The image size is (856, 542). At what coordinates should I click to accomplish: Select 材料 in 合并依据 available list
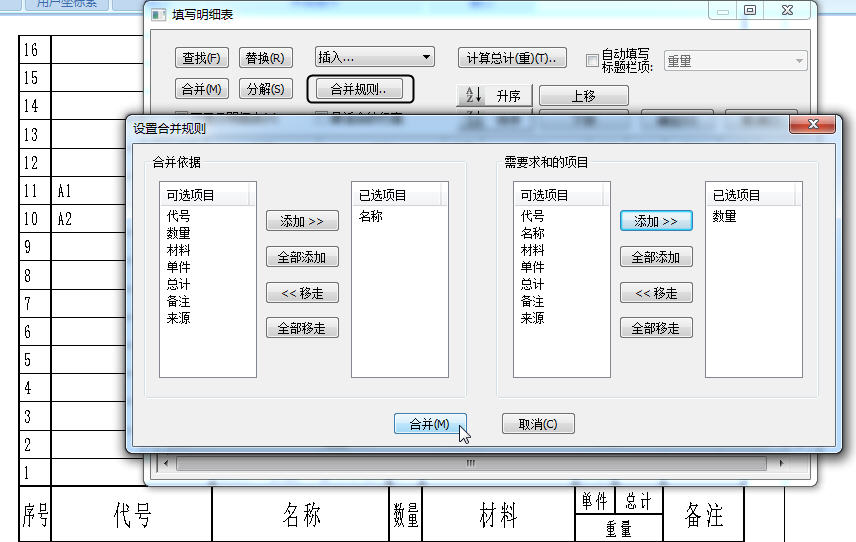coord(179,250)
